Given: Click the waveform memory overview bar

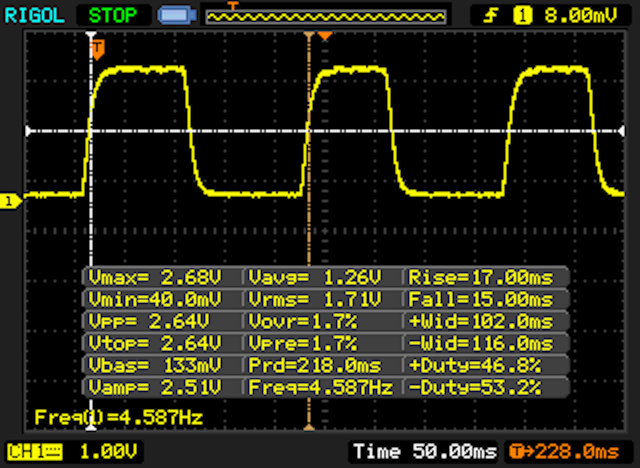Looking at the screenshot, I should 326,17.
